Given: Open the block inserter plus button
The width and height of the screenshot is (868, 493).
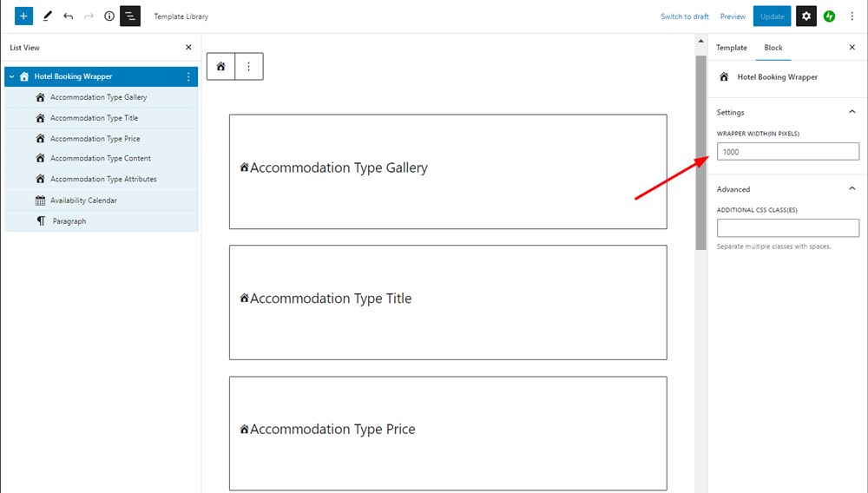Looking at the screenshot, I should tap(23, 16).
